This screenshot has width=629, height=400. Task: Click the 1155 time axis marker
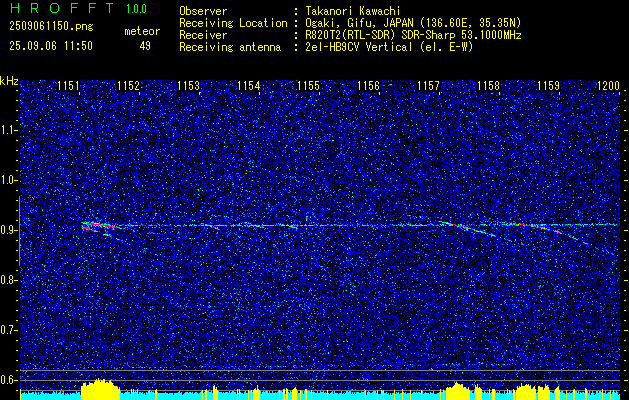point(308,86)
